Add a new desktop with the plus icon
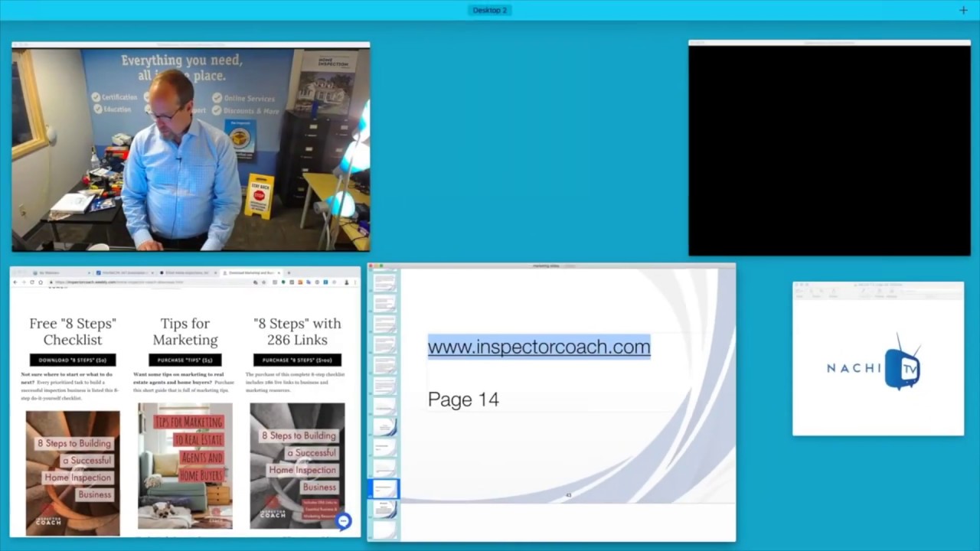Image resolution: width=980 pixels, height=551 pixels. [963, 10]
